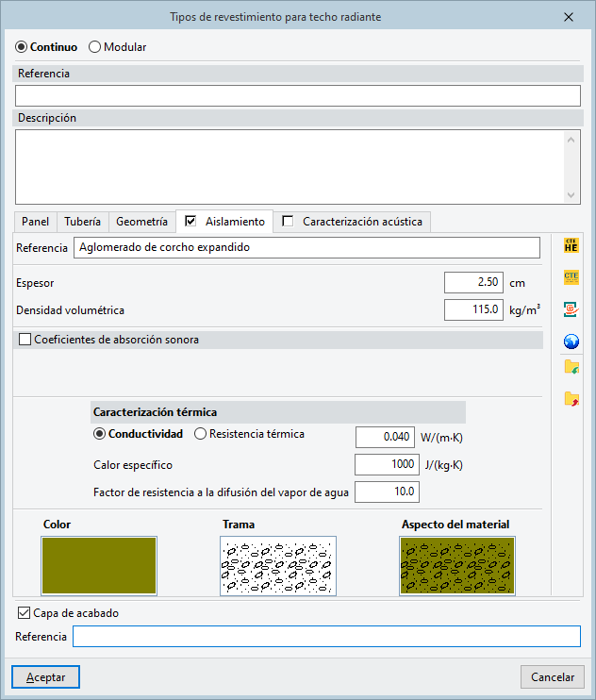Open the Trama hatch pattern swatch

(278, 566)
